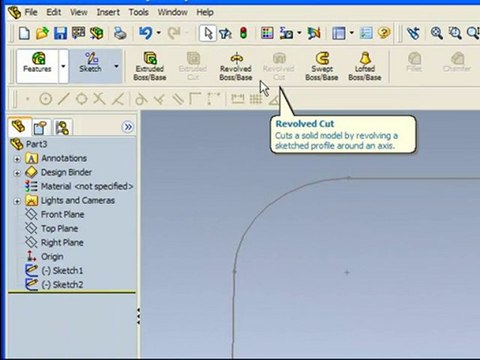480x360 pixels.
Task: Click the circle sketch tool icon
Action: (x=46, y=99)
